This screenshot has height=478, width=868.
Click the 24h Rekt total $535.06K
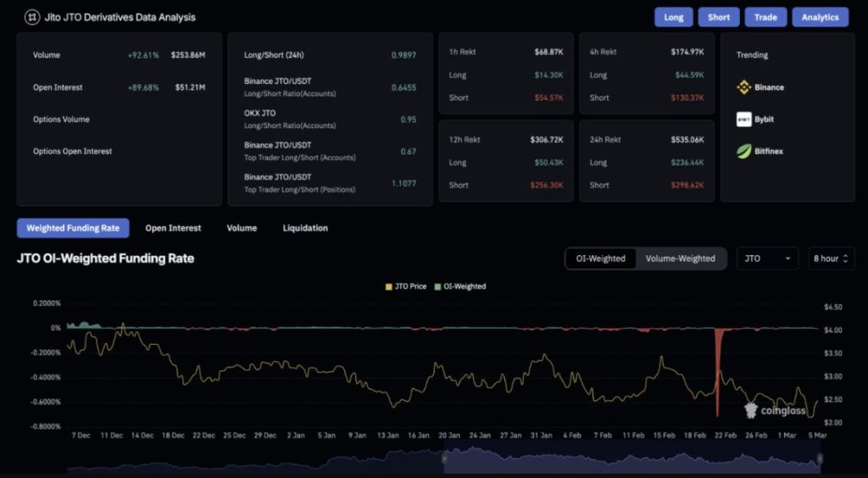click(687, 139)
